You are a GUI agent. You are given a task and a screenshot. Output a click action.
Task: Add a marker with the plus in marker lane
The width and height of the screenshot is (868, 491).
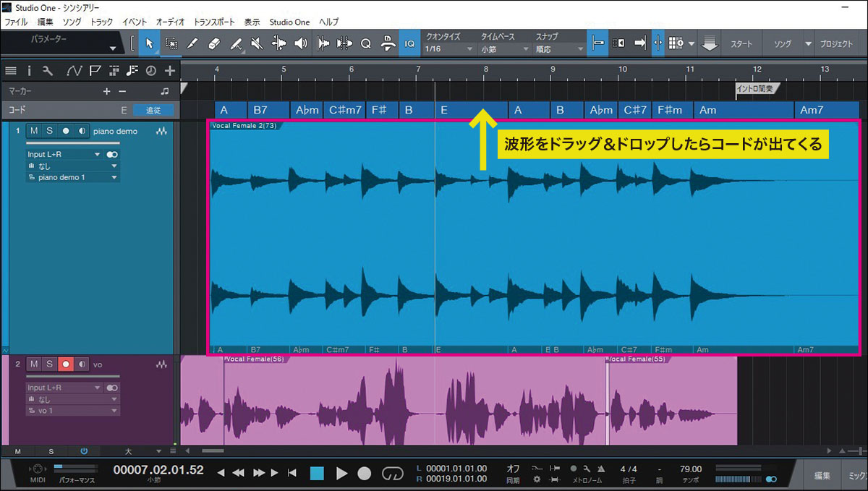[106, 91]
